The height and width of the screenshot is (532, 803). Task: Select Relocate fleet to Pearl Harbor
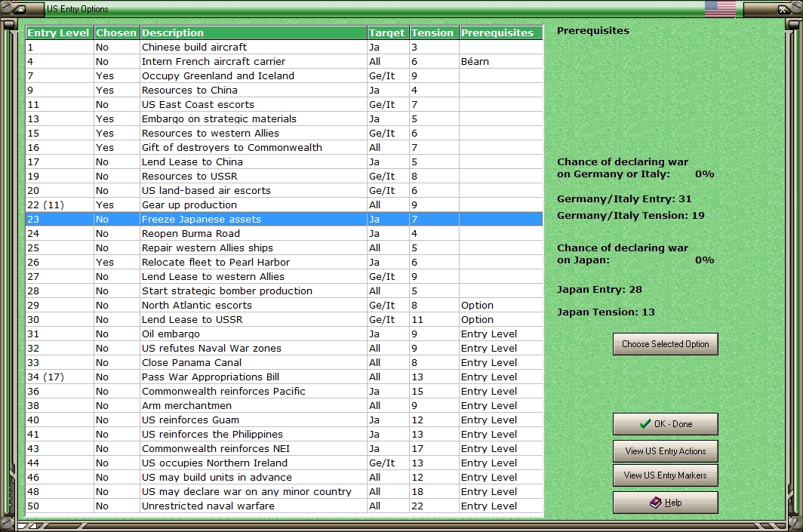coord(285,262)
